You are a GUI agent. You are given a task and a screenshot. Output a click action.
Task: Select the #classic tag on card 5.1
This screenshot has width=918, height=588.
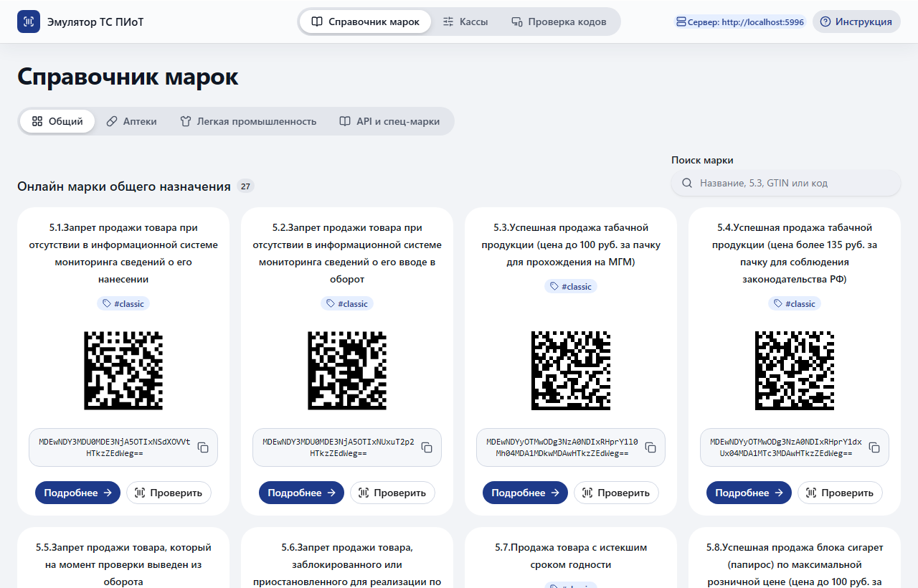[123, 303]
